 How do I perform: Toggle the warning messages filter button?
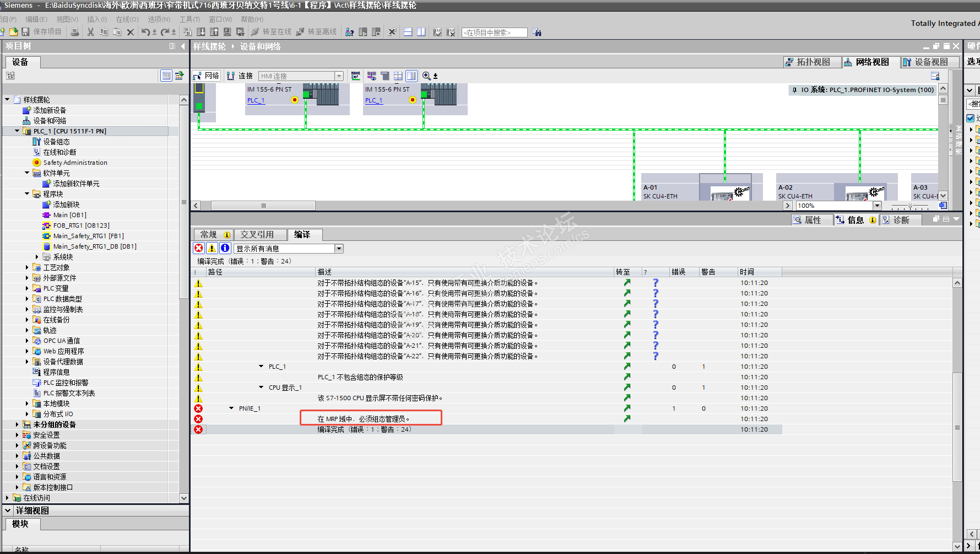(x=212, y=249)
